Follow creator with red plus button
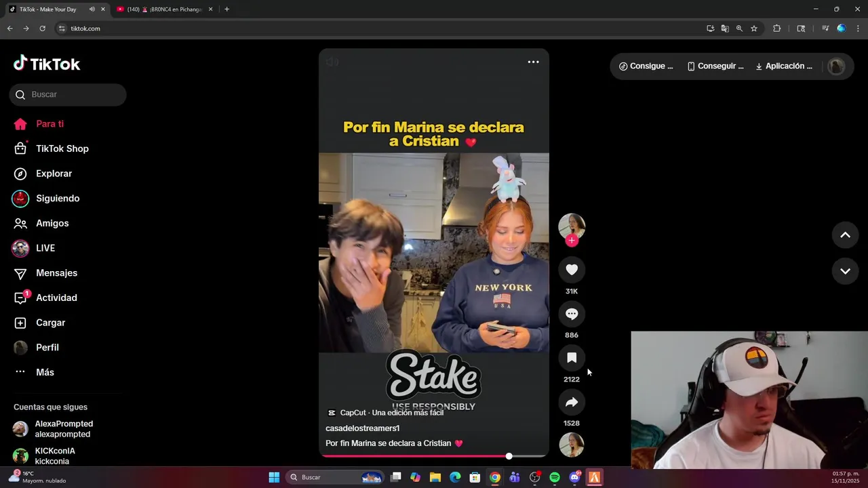 point(572,241)
